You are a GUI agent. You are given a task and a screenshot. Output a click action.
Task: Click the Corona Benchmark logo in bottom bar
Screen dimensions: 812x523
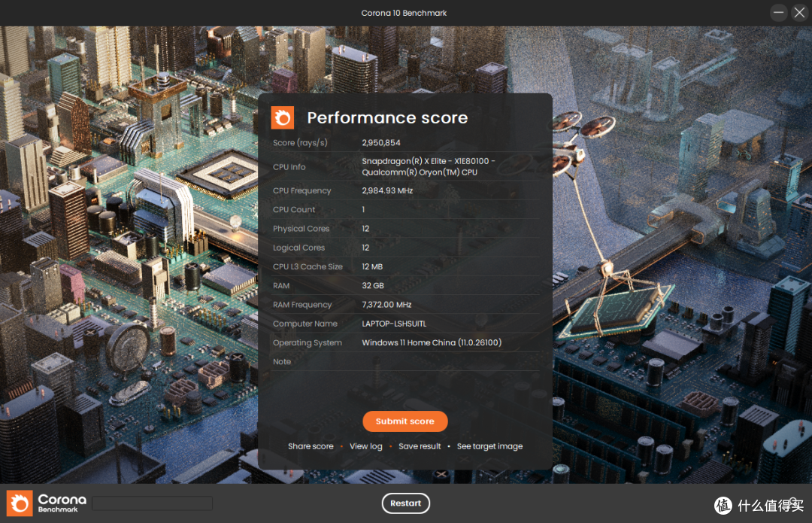point(47,503)
